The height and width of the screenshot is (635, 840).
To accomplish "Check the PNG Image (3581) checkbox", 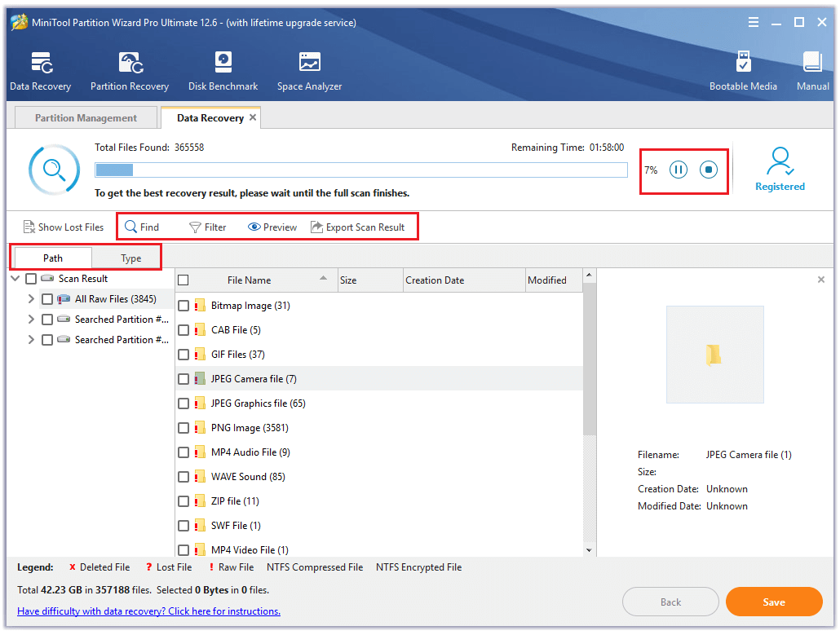I will click(183, 428).
